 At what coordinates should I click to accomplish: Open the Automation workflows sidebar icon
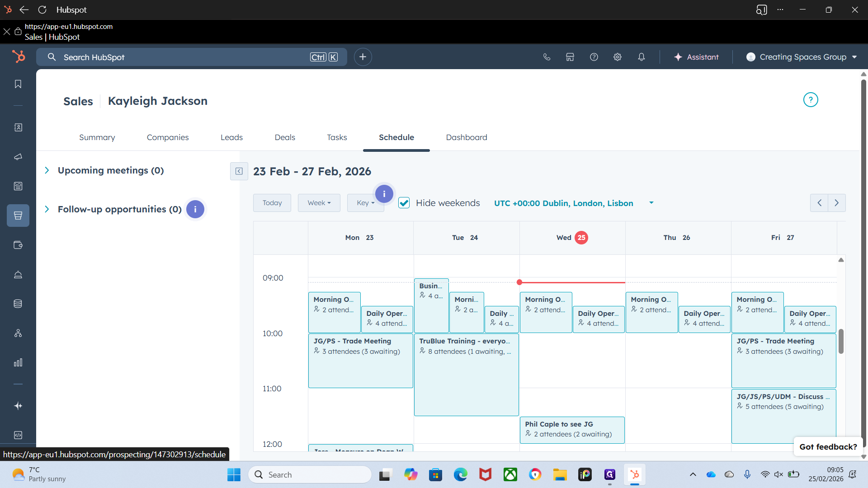[18, 333]
